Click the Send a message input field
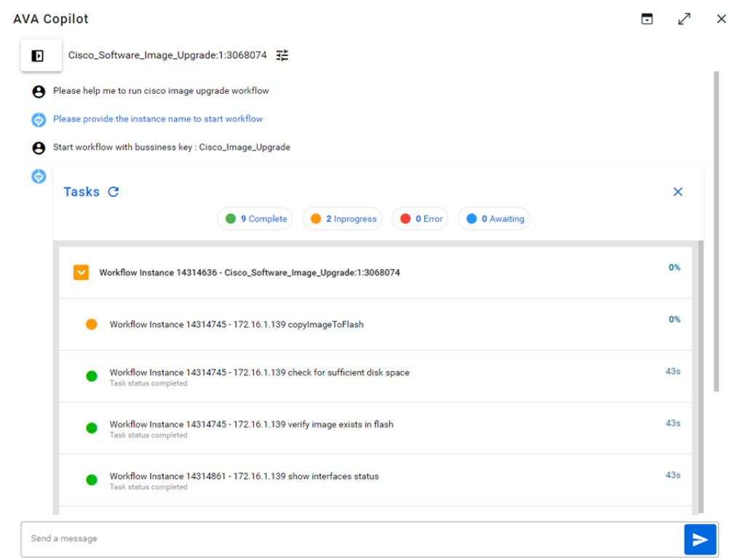Viewport: 737px width, 560px height. (353, 539)
